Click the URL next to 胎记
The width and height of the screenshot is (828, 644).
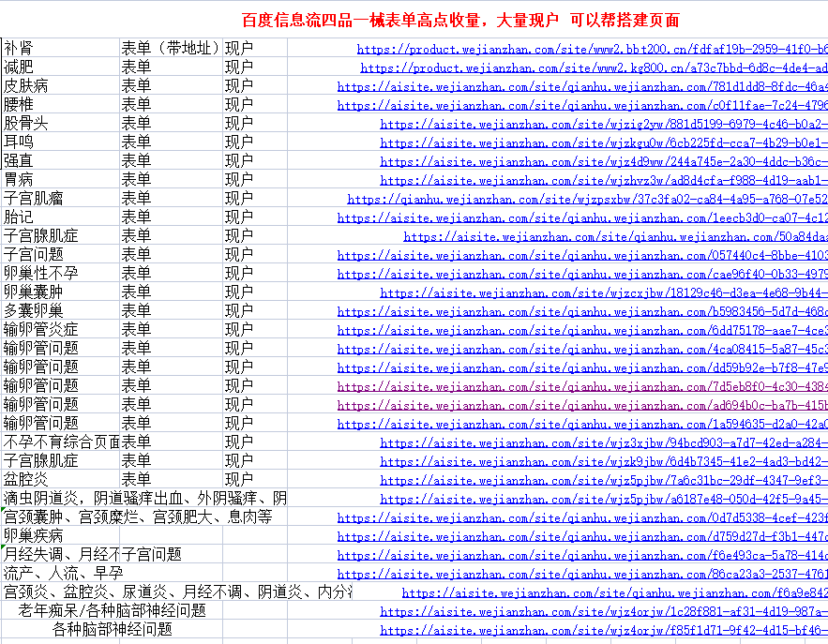581,217
